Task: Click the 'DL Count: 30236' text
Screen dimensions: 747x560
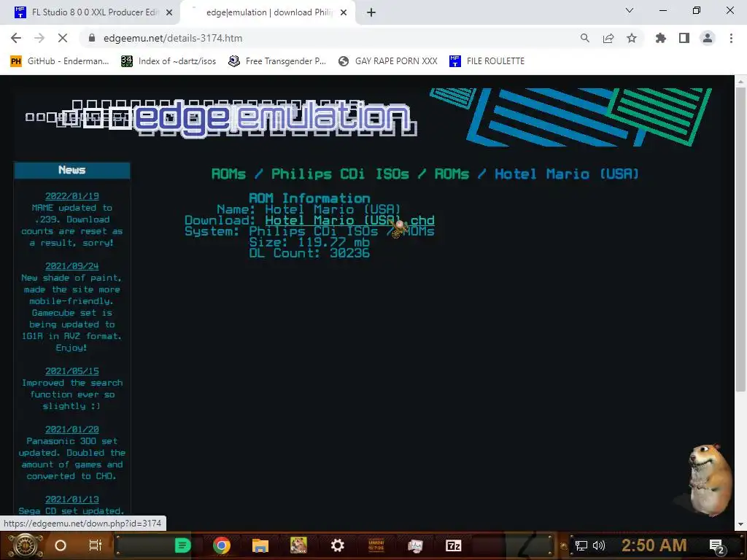Action: pos(309,253)
